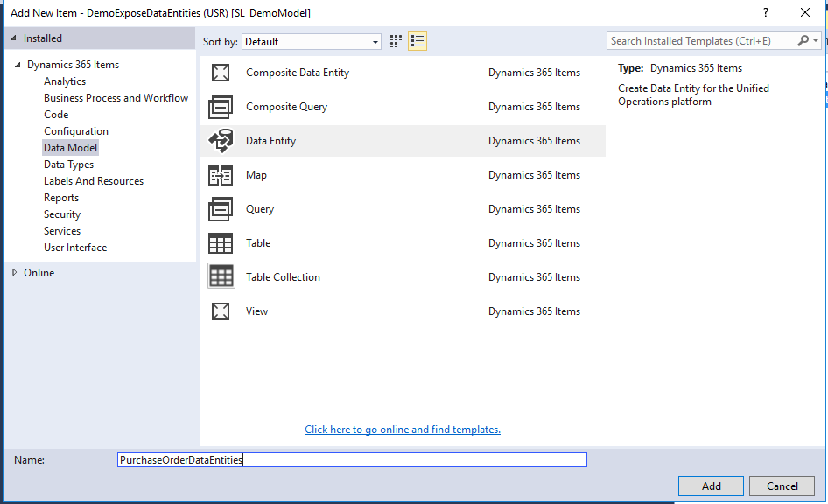Viewport: 828px width, 504px height.
Task: Close the Add New Item dialog
Action: tap(804, 12)
